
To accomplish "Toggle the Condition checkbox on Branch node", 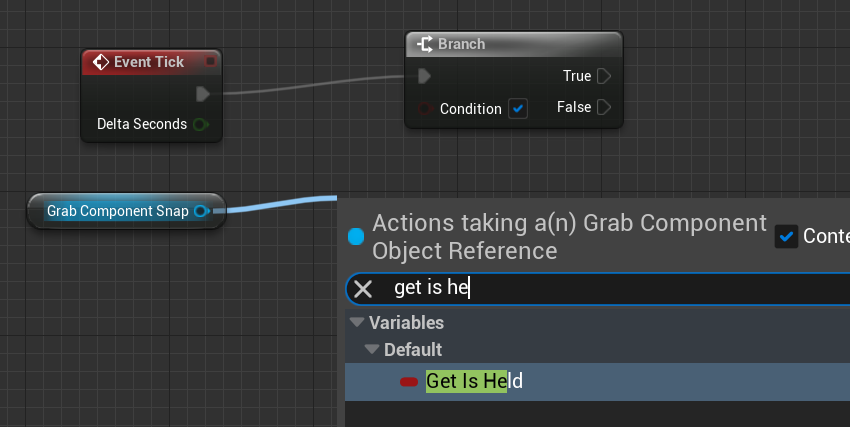I will click(518, 108).
